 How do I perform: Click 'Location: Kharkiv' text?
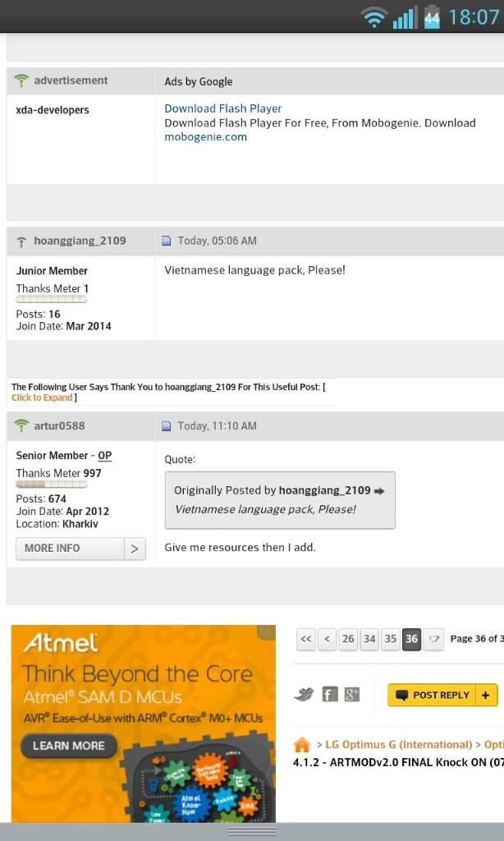tap(57, 524)
